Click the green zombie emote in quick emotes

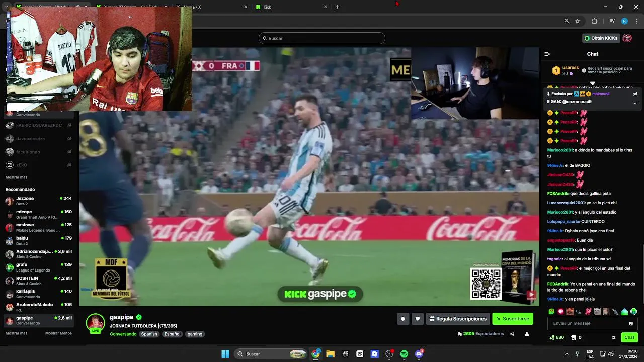[x=552, y=312]
